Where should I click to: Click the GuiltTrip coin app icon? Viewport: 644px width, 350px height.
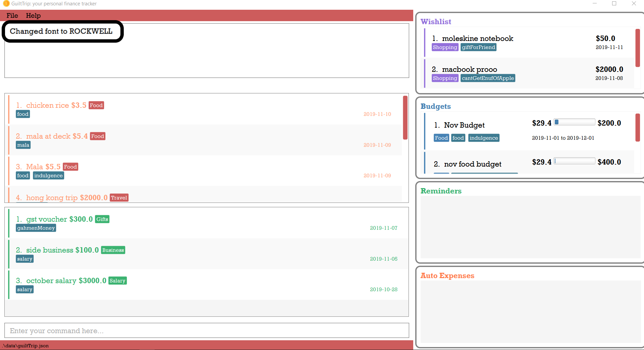coord(6,4)
